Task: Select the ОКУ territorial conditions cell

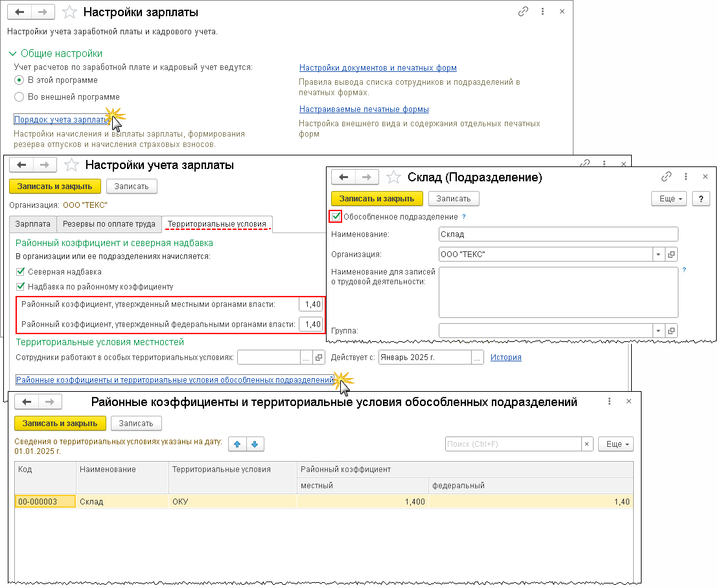Action: (233, 501)
